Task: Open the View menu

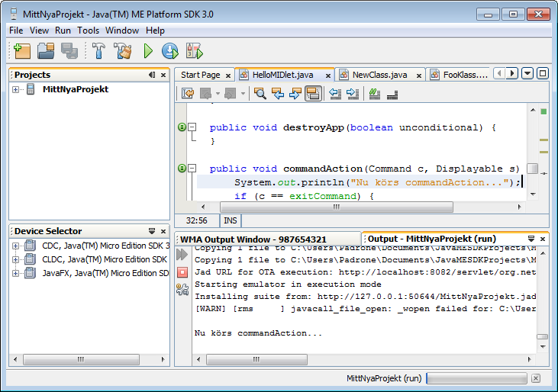Action: (x=39, y=31)
